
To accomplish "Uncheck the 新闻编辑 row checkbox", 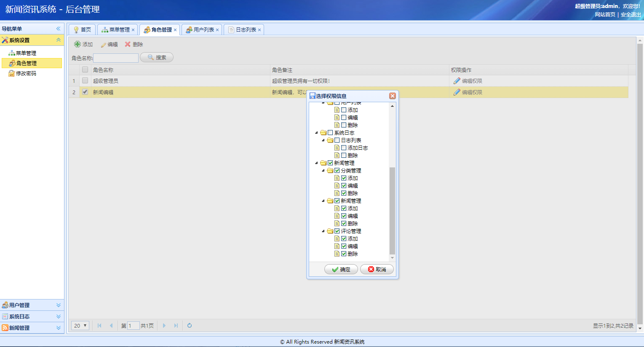I will 85,92.
